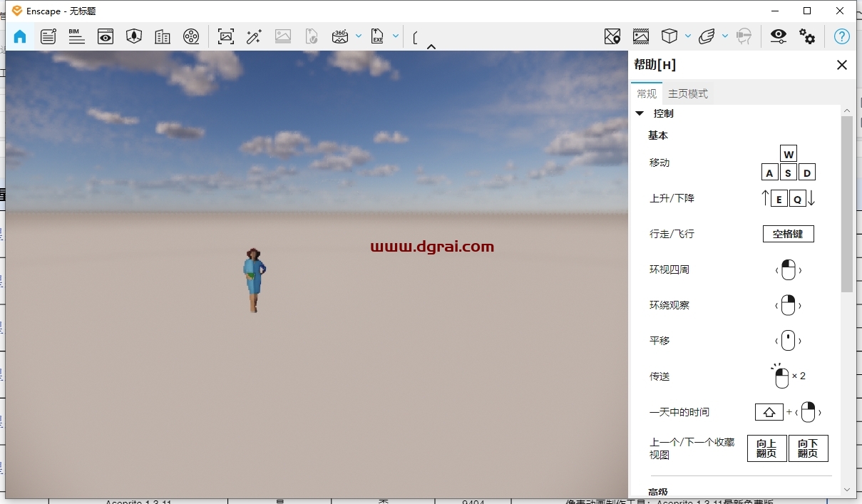Viewport: 862px width, 504px height.
Task: Open the view management eye-window icon
Action: (106, 36)
